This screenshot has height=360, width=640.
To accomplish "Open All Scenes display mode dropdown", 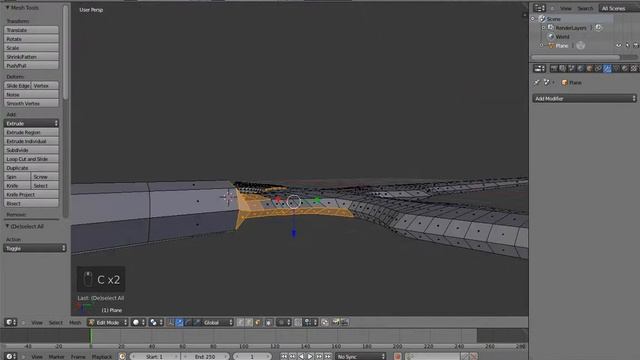I will point(619,8).
